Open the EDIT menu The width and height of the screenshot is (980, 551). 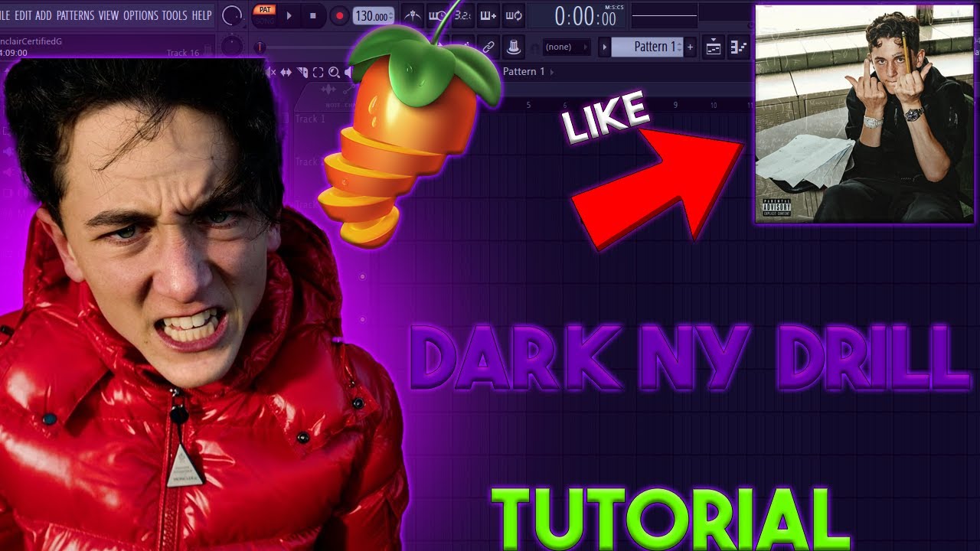(23, 15)
